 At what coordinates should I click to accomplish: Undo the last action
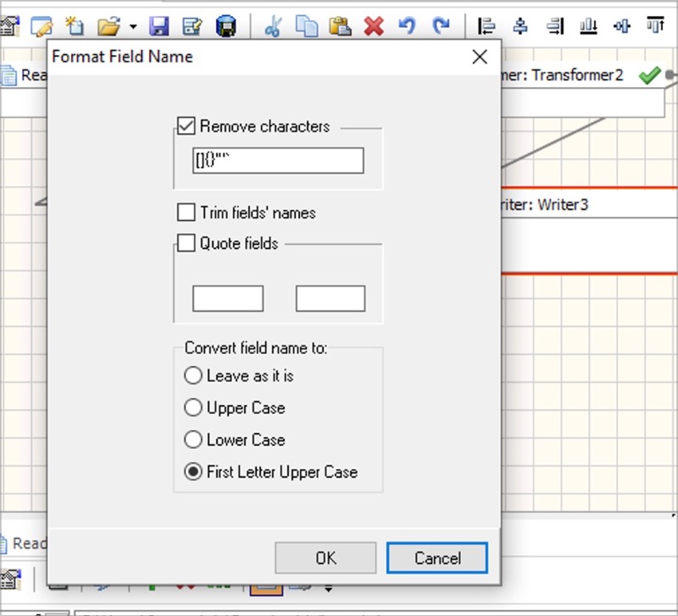click(407, 26)
